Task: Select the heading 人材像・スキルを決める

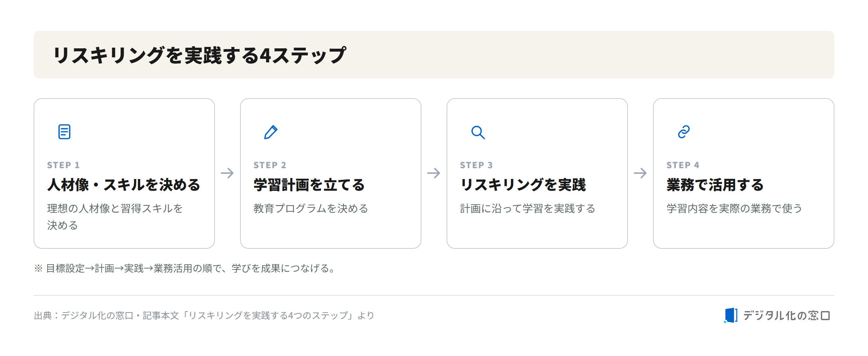Action: tap(124, 185)
